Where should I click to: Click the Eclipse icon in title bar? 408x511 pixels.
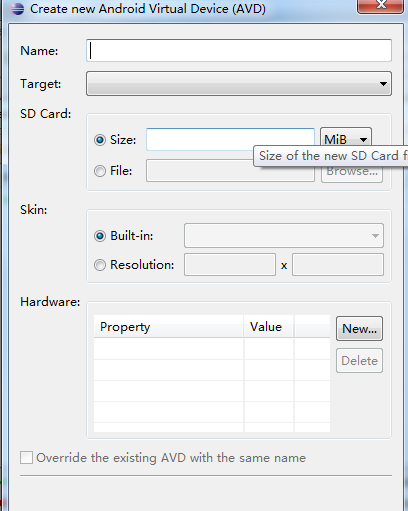[17, 9]
